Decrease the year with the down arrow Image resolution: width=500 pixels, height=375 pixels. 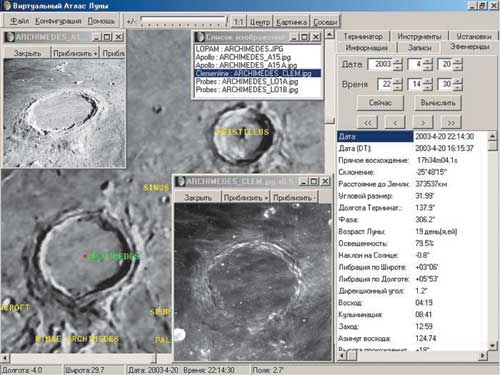tap(398, 67)
